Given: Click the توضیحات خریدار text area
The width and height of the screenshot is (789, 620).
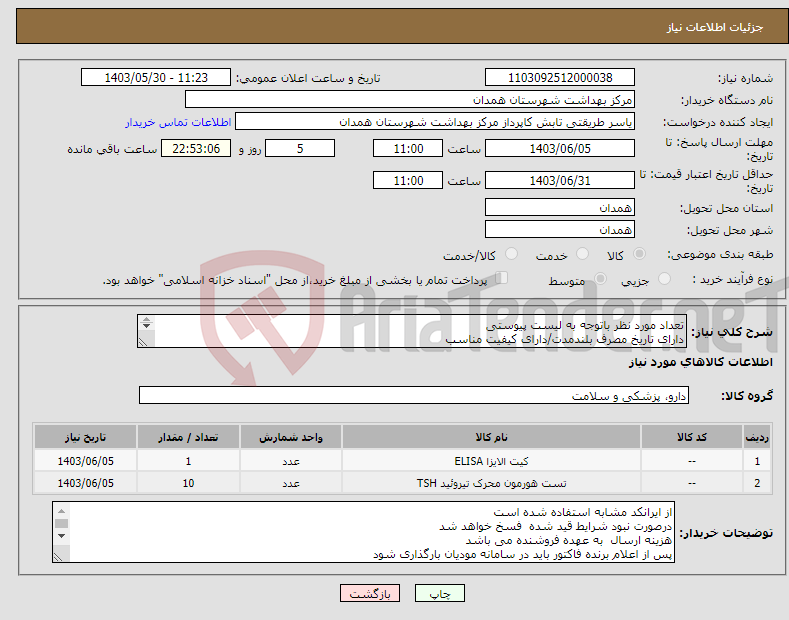Looking at the screenshot, I should [363, 532].
